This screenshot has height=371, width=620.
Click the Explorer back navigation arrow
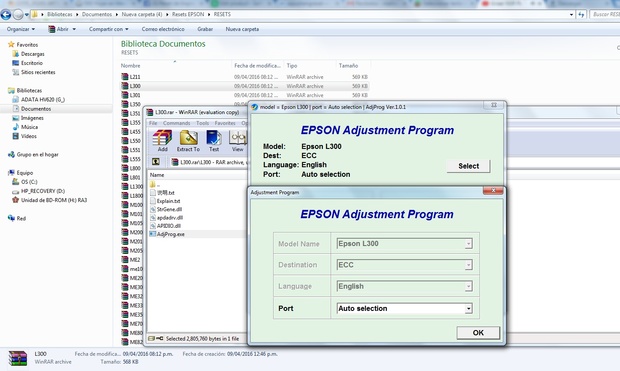[x=6, y=15]
